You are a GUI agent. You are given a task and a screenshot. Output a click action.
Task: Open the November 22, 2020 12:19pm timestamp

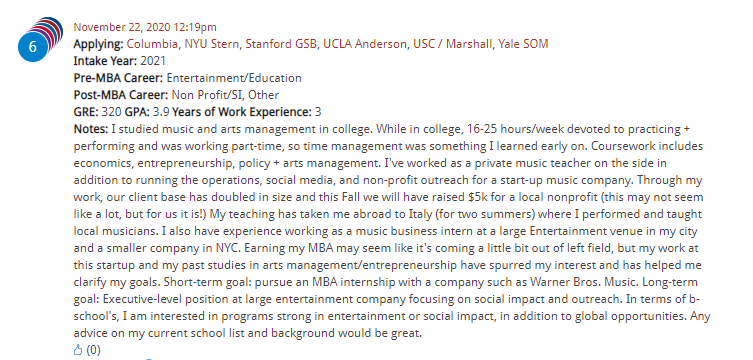[145, 27]
